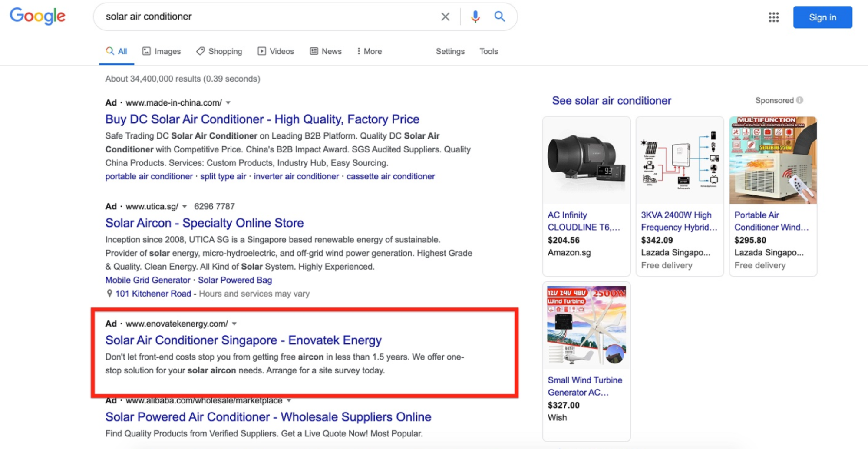Clear the search box using the X icon
Viewport: 868px width, 449px height.
(445, 17)
